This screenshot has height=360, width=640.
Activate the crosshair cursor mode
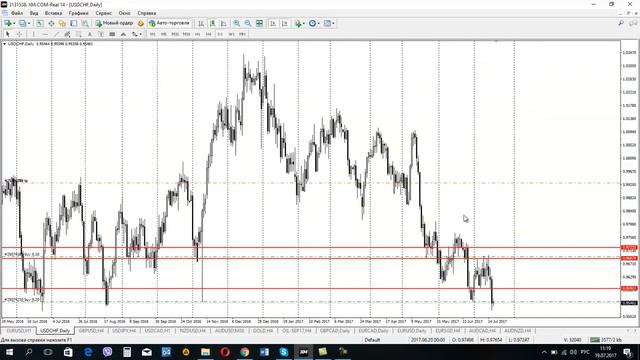pyautogui.click(x=19, y=34)
